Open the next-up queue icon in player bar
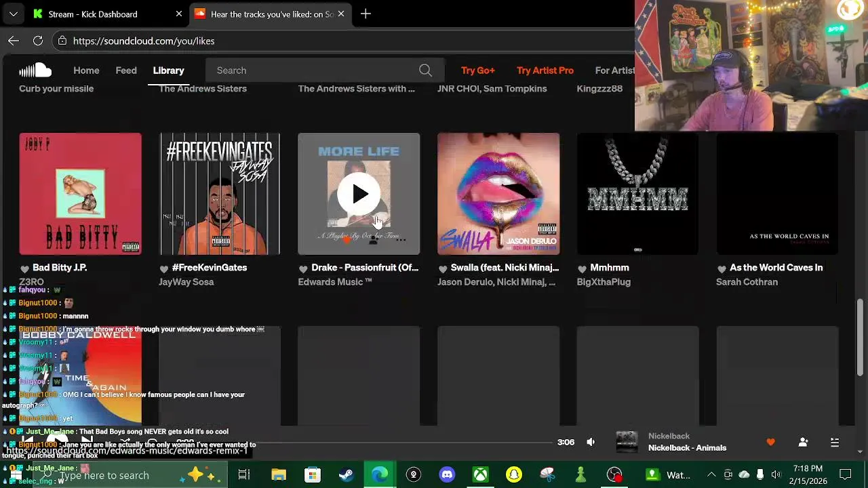 click(x=835, y=443)
